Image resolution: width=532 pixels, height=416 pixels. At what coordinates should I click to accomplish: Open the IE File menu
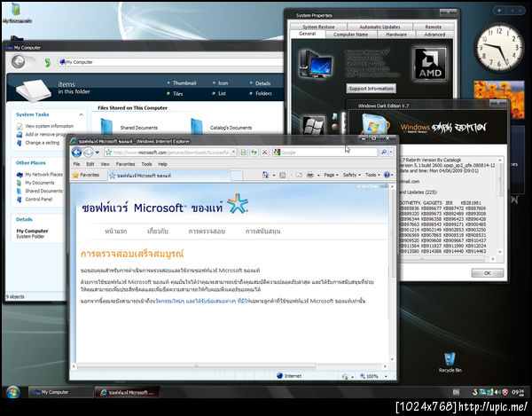pyautogui.click(x=77, y=164)
